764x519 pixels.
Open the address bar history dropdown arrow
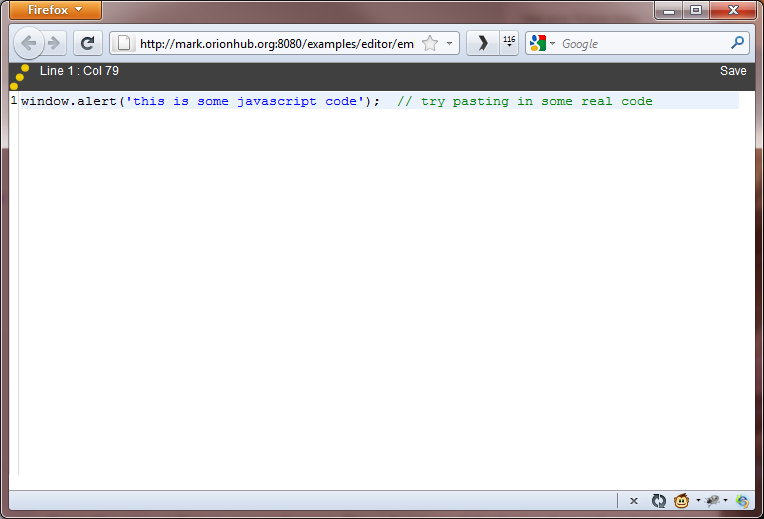point(449,43)
